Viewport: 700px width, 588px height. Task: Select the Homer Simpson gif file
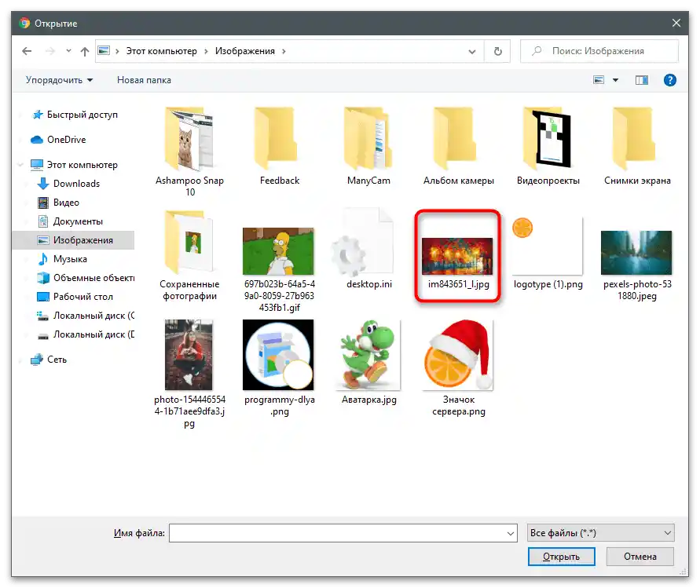click(x=279, y=269)
